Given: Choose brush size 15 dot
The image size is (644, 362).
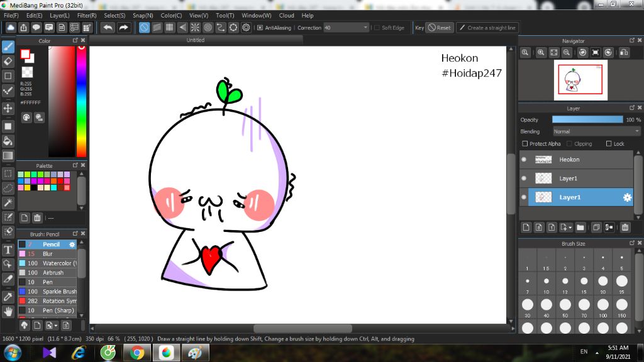Looking at the screenshot, I should pyautogui.click(x=584, y=281).
